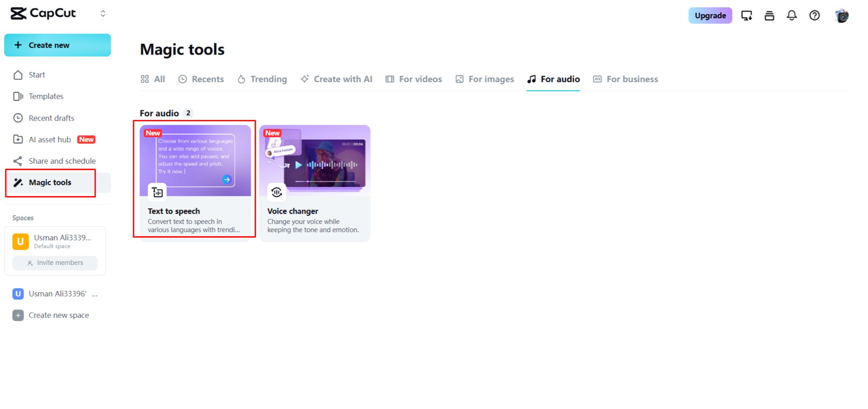This screenshot has height=409, width=868.
Task: Expand the workspace switcher chevron beside CapCut
Action: (103, 14)
